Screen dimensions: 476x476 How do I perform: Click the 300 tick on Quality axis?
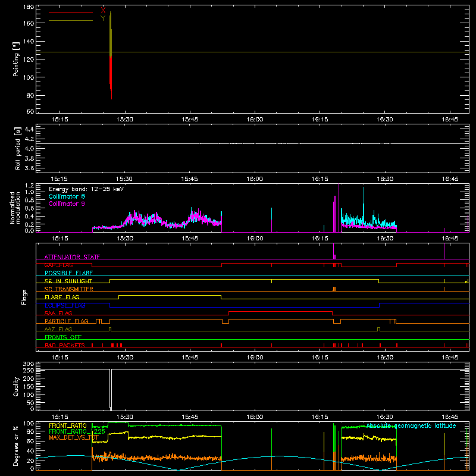(x=29, y=364)
